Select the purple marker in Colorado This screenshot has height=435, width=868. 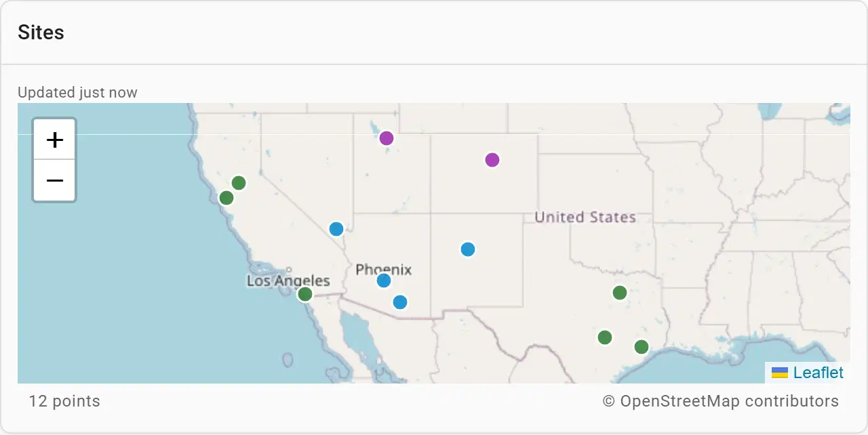click(x=492, y=160)
